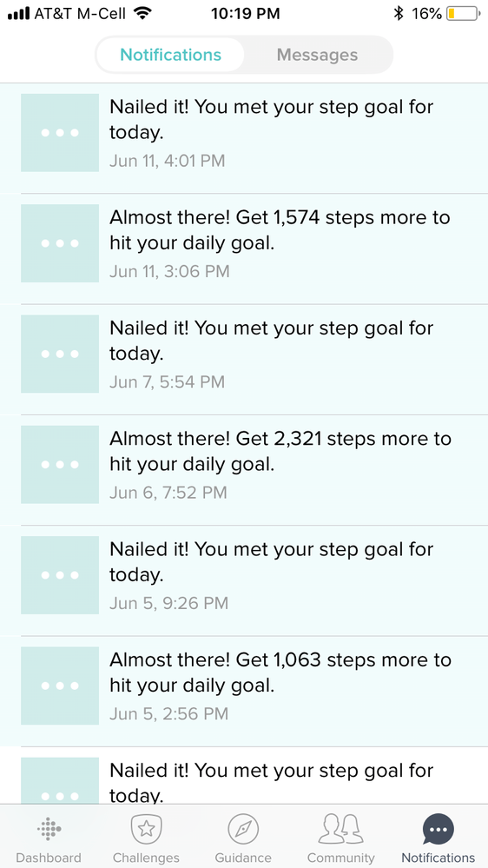Open the partially visible bottom Nailed it notification
488x868 pixels.
click(x=244, y=776)
